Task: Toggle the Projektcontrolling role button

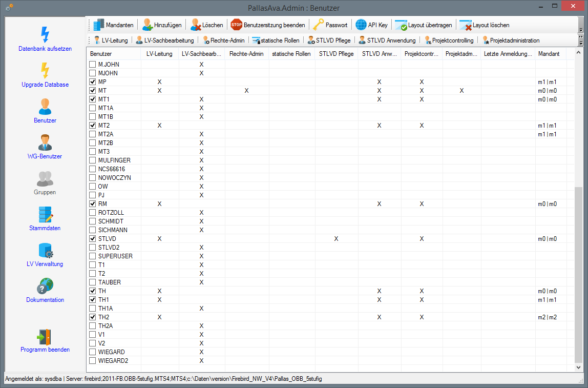Action: click(x=449, y=40)
